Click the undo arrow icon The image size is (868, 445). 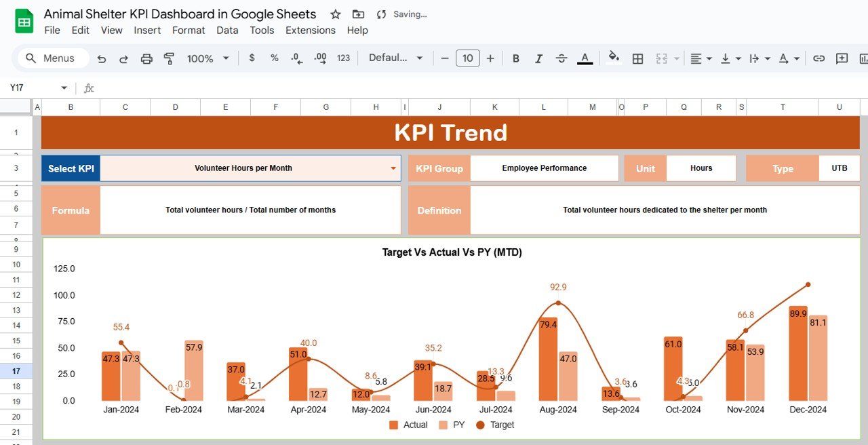(102, 58)
